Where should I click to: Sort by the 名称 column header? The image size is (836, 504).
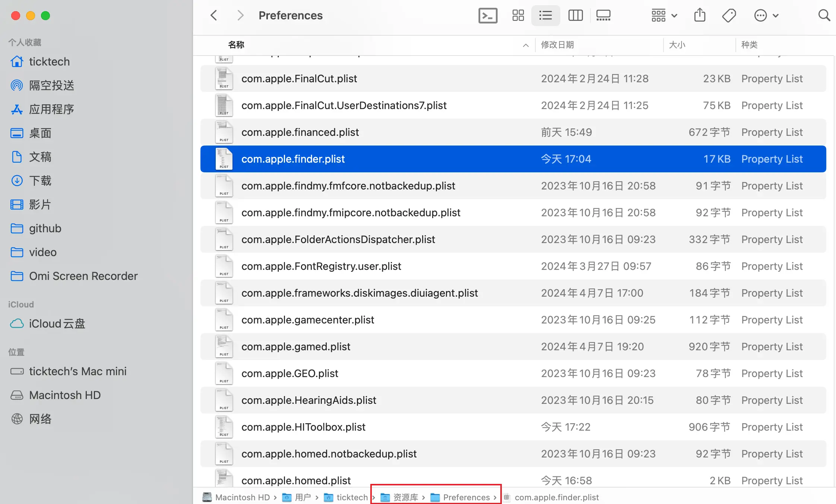coord(236,45)
